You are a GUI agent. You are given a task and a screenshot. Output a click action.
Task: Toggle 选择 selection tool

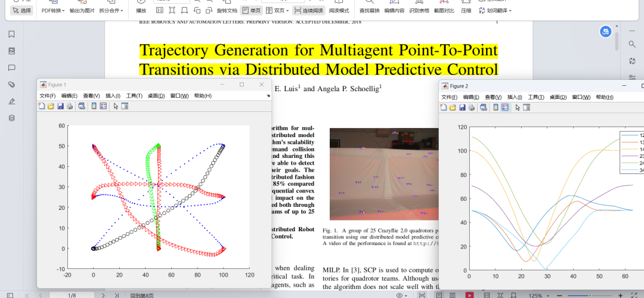21,10
